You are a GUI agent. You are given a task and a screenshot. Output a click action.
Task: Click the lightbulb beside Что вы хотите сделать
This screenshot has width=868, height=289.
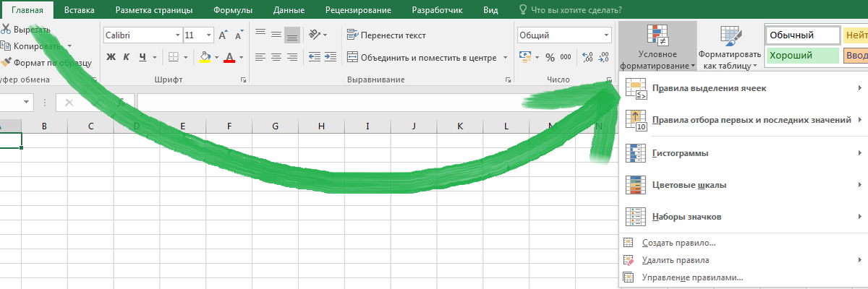click(524, 10)
